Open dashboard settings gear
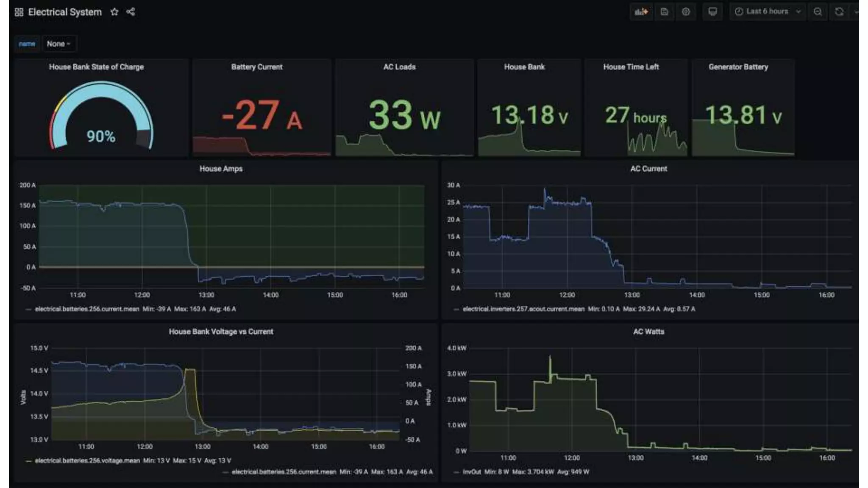The width and height of the screenshot is (868, 488). click(x=686, y=12)
